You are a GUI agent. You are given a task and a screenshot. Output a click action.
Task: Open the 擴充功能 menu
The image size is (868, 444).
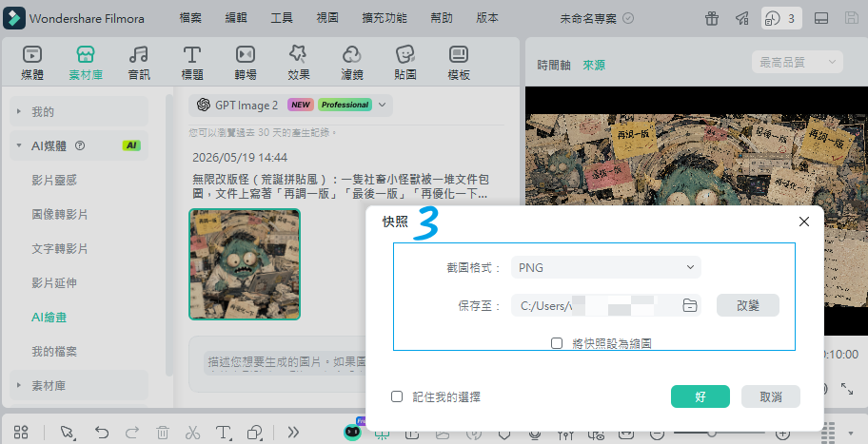tap(385, 18)
